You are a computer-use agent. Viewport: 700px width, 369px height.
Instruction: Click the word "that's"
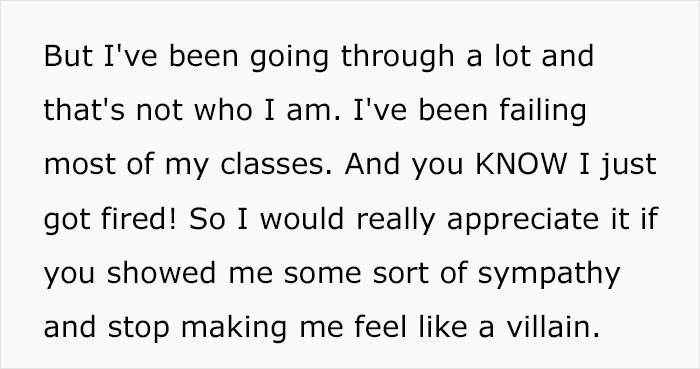click(x=83, y=110)
